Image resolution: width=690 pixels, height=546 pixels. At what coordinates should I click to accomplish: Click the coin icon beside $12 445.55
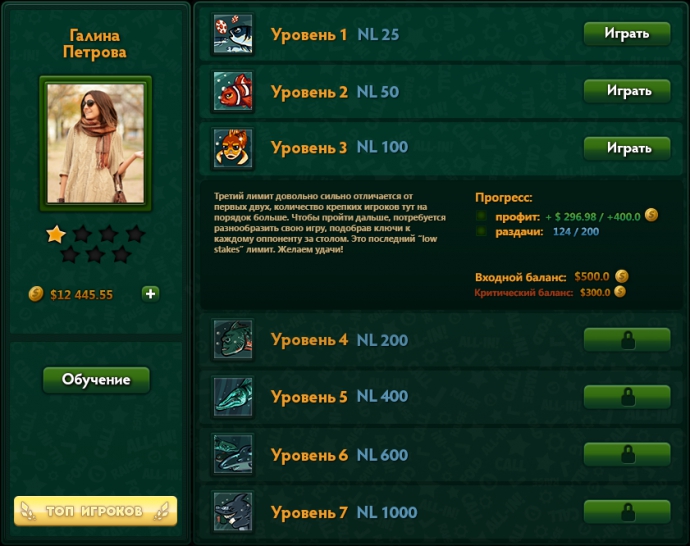(36, 293)
